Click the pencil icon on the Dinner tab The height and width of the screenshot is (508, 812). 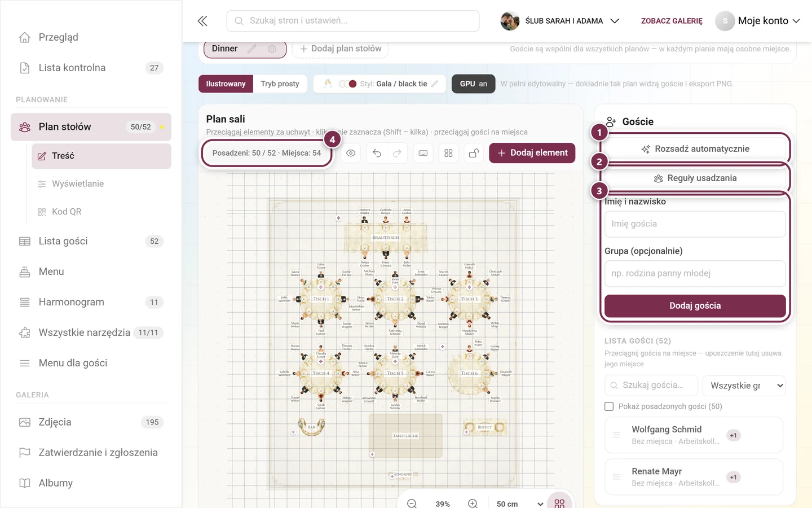click(252, 49)
